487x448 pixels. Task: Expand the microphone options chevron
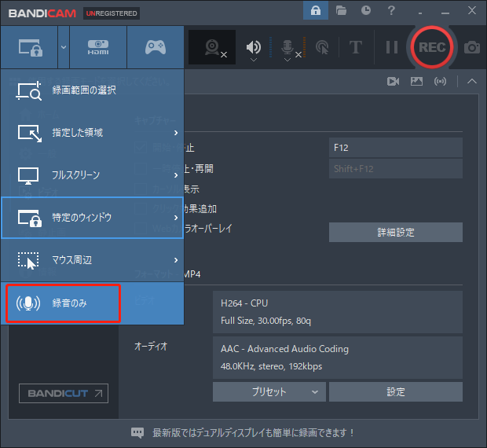[x=287, y=60]
